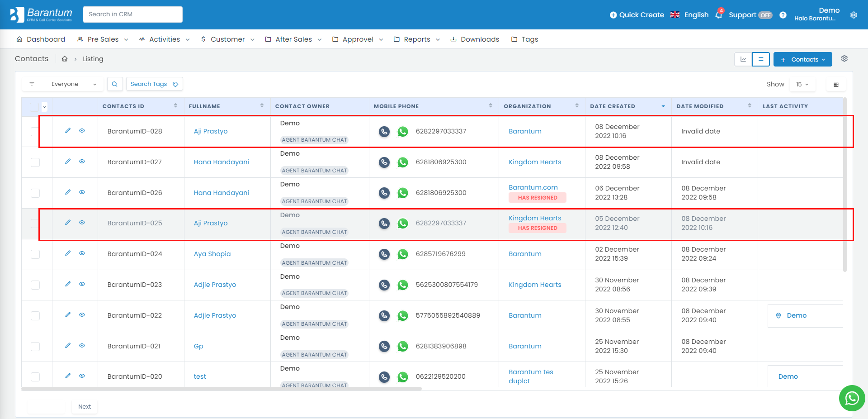
Task: Call phone icon for BarantumID-020
Action: (x=384, y=377)
